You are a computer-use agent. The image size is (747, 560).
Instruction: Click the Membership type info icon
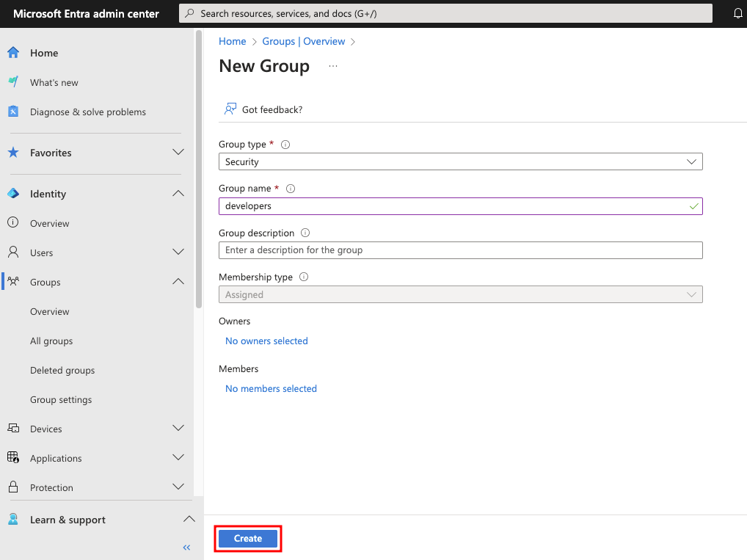304,277
